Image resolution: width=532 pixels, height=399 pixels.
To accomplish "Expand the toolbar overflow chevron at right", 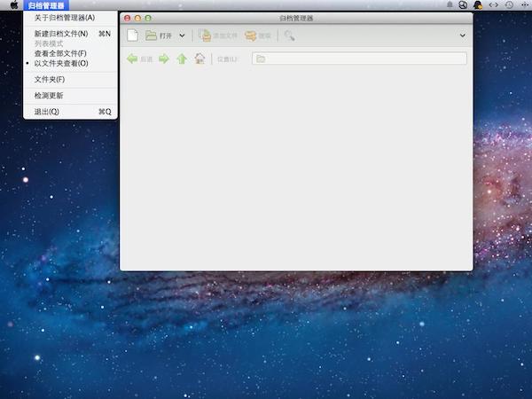I will tap(462, 35).
